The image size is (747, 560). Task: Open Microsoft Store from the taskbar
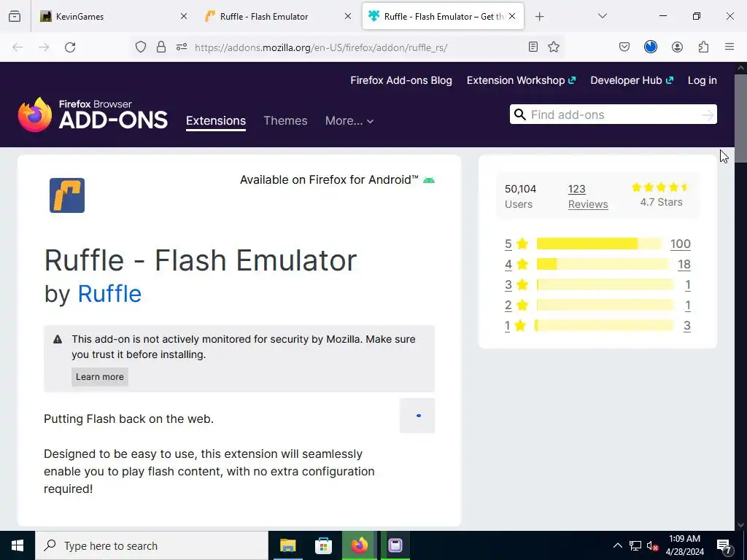click(x=323, y=545)
